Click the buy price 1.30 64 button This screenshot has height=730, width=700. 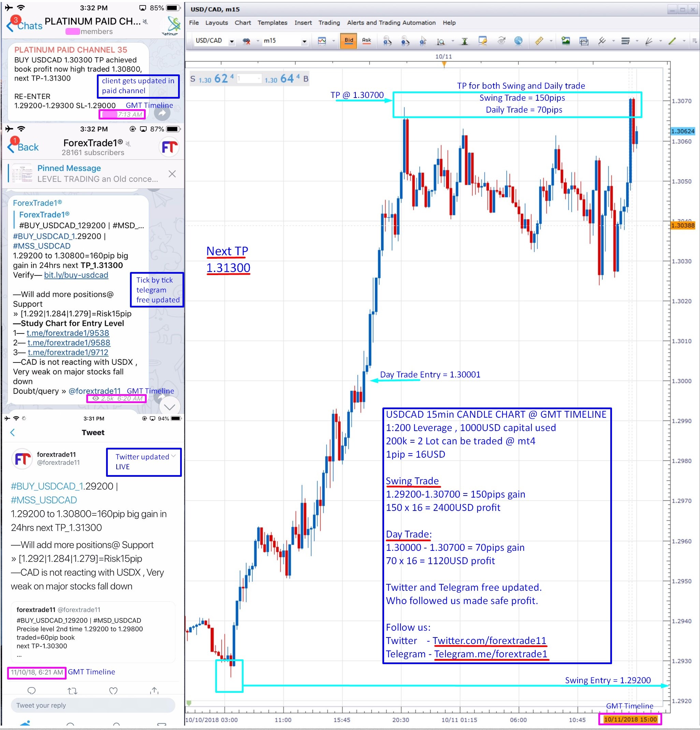click(x=286, y=78)
